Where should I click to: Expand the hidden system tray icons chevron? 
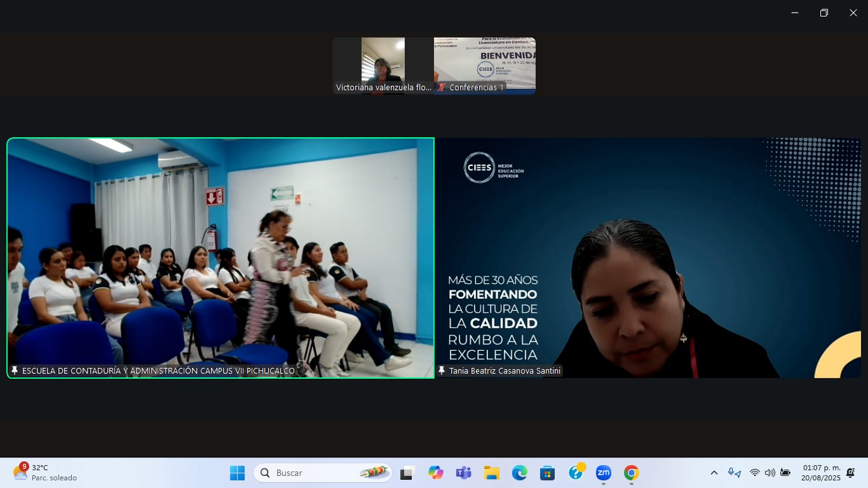click(x=714, y=473)
